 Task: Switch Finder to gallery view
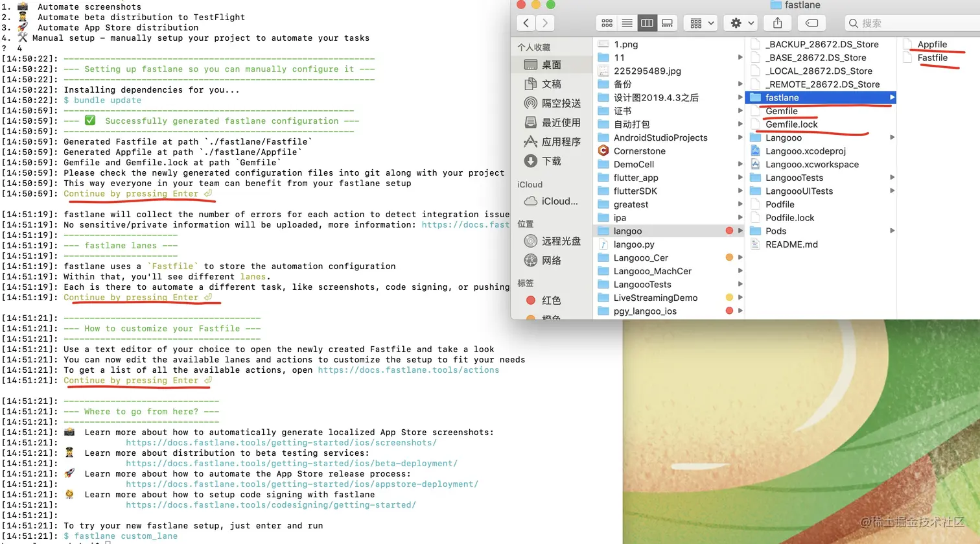point(667,23)
